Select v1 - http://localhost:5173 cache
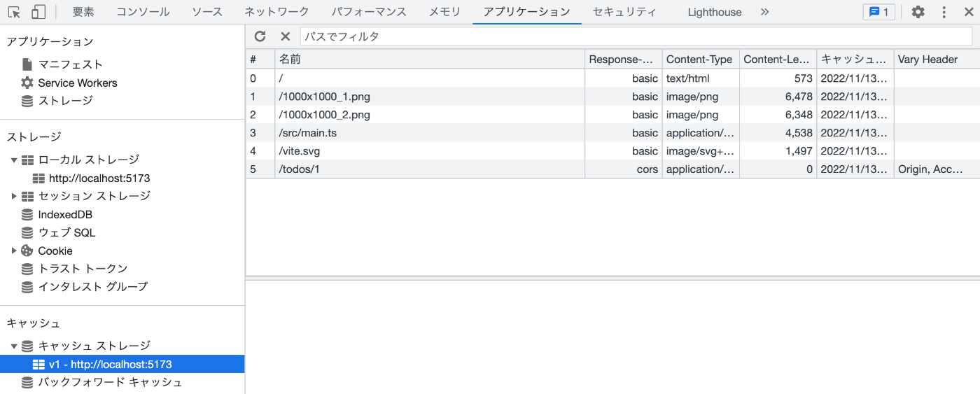 click(122, 365)
